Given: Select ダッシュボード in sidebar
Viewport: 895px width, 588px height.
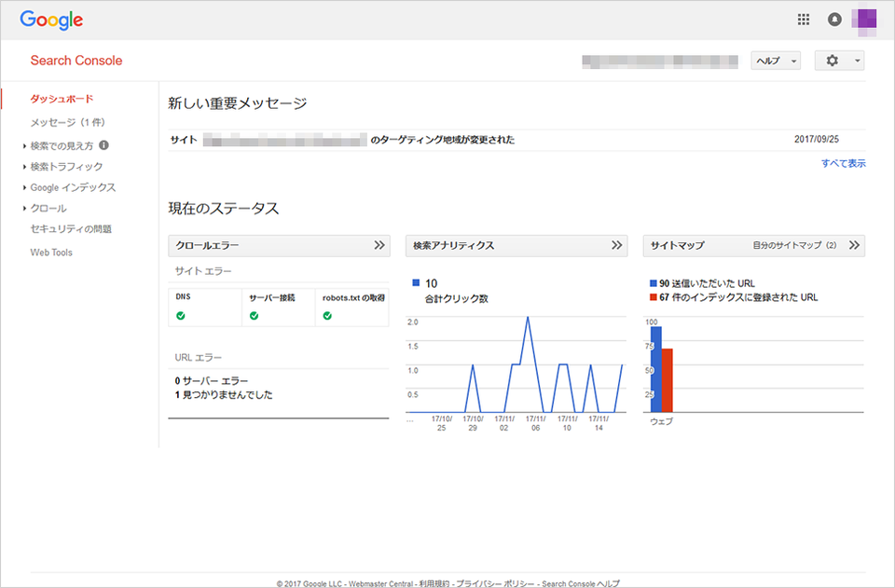Looking at the screenshot, I should [x=62, y=99].
